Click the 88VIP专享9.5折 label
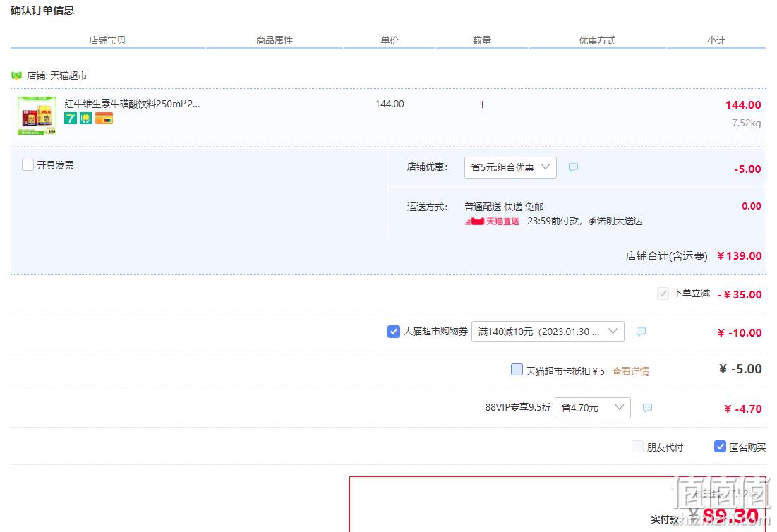Image resolution: width=777 pixels, height=532 pixels. point(518,407)
